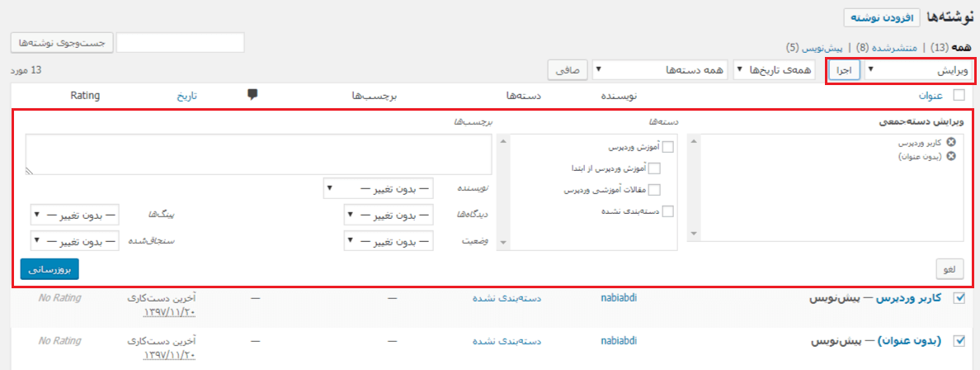Check the مقالات آموزشی وردپرس category
Screen dimensions: 980x370
pyautogui.click(x=654, y=190)
